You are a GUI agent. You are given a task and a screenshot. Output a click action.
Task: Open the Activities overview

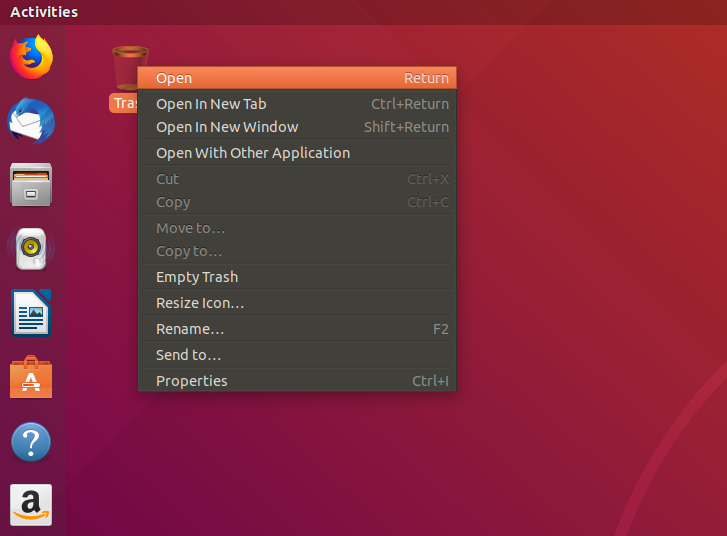[44, 12]
